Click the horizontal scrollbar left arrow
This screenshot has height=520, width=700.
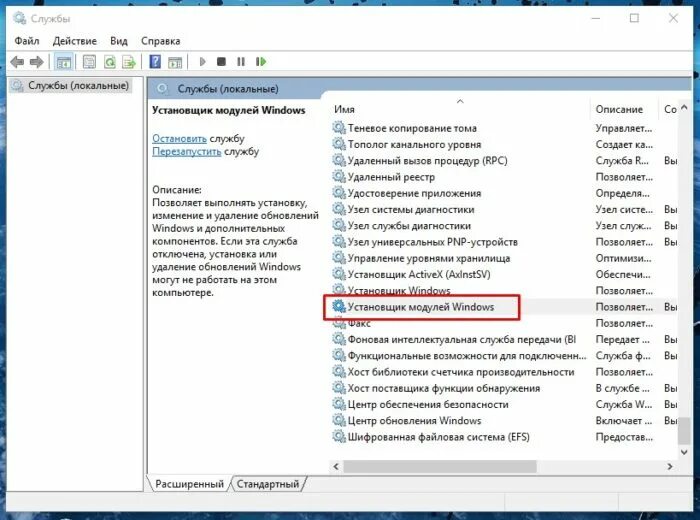pyautogui.click(x=336, y=466)
